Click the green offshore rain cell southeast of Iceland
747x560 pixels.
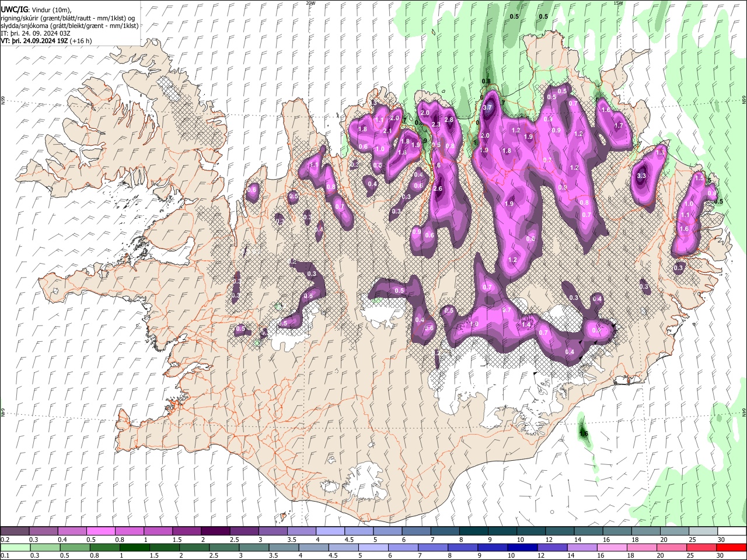(x=583, y=432)
